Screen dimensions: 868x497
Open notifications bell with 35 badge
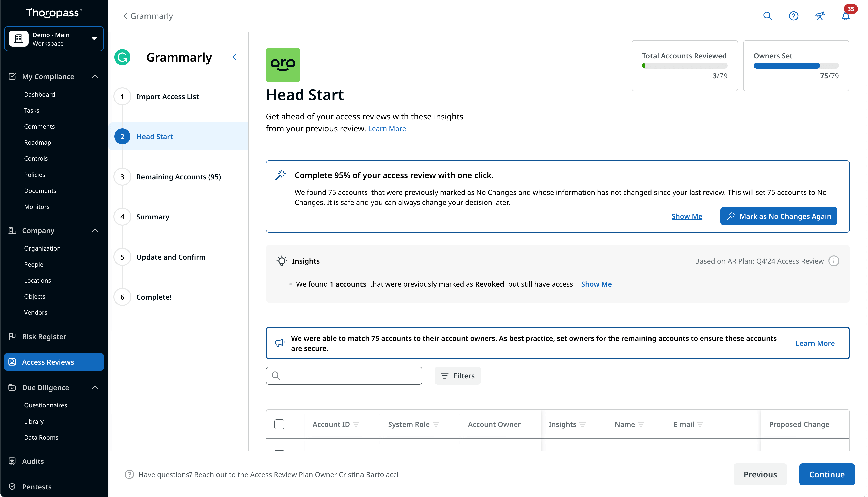point(845,16)
